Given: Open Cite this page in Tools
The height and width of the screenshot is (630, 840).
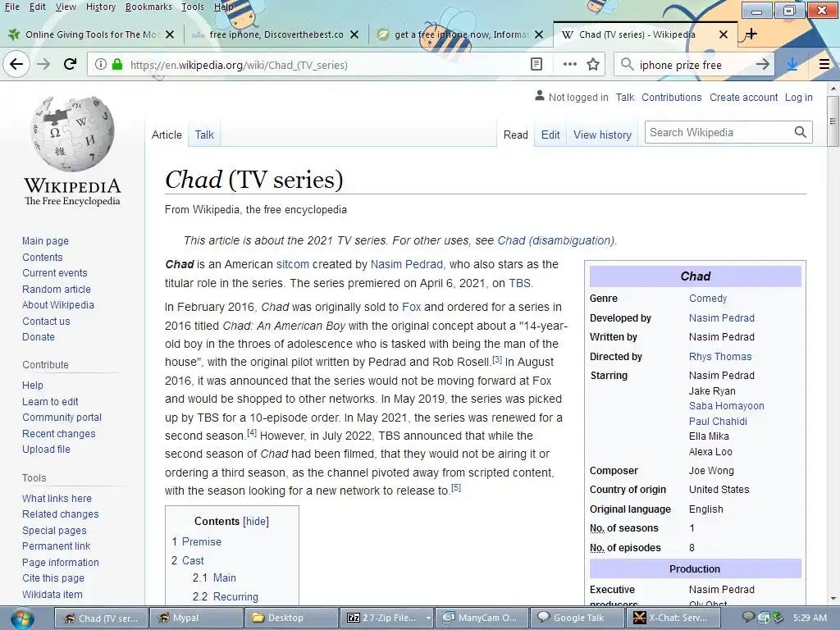Looking at the screenshot, I should (53, 578).
